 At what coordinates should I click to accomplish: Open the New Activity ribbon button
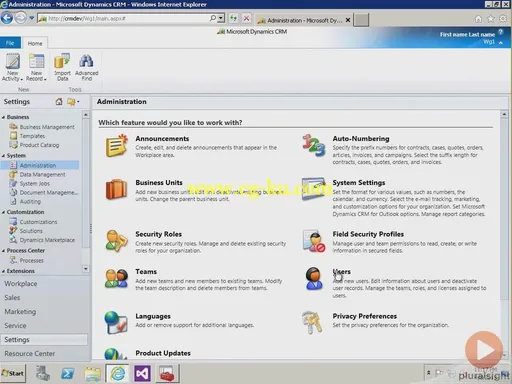point(12,67)
